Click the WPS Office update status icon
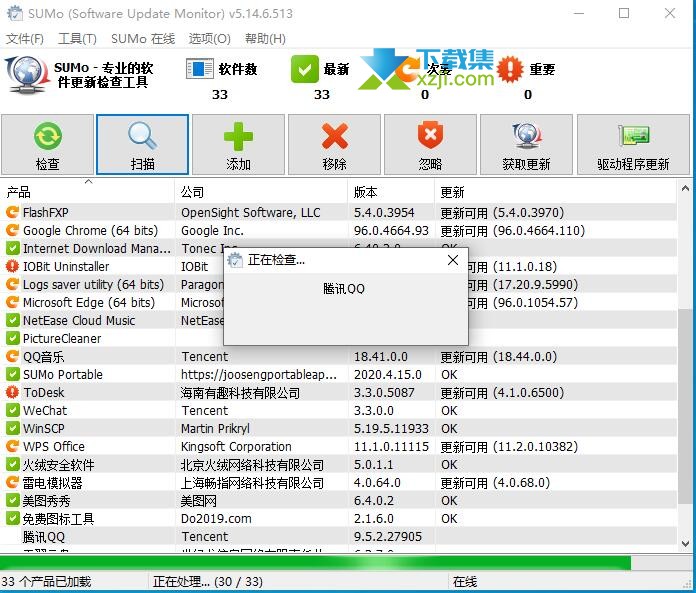Screen dimensions: 696x593 tap(12, 446)
